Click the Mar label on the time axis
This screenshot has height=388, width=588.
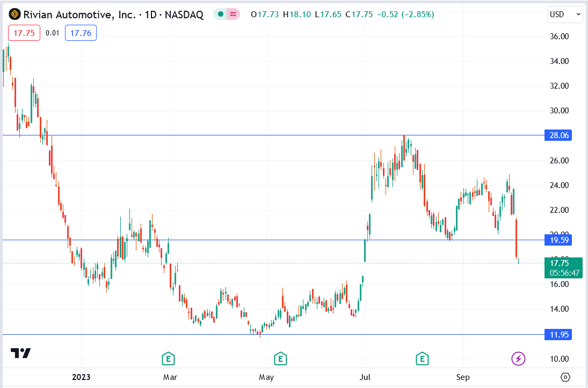coord(170,377)
